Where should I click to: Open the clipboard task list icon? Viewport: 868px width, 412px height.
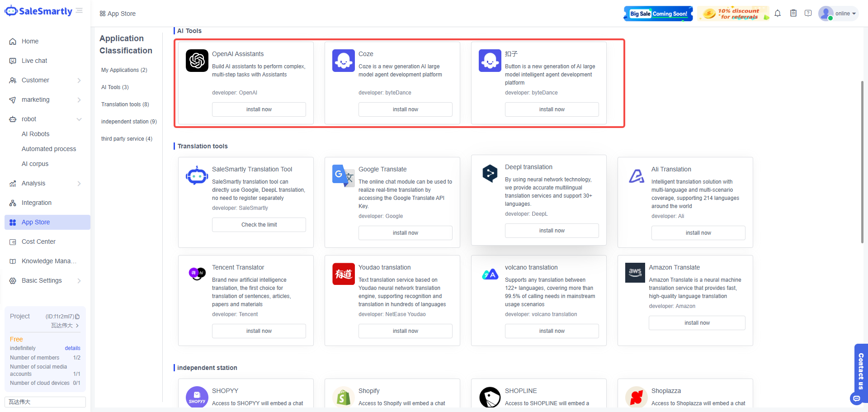tap(793, 14)
